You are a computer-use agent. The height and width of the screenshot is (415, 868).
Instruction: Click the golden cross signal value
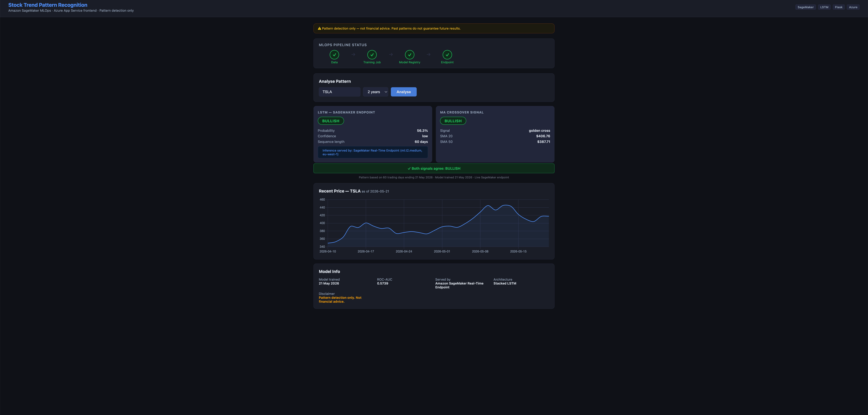coord(539,131)
